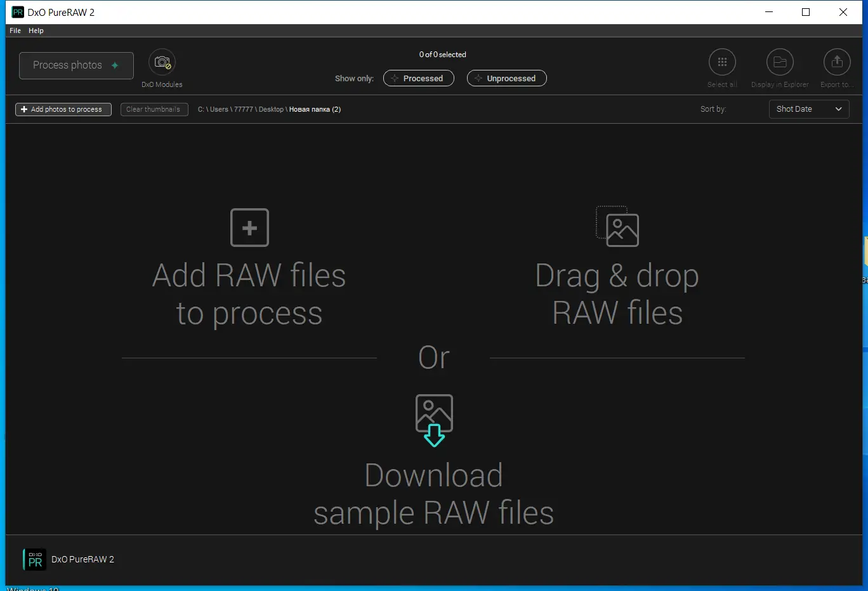This screenshot has width=868, height=591.
Task: Click 'Add RAW files to process' text
Action: tap(249, 294)
